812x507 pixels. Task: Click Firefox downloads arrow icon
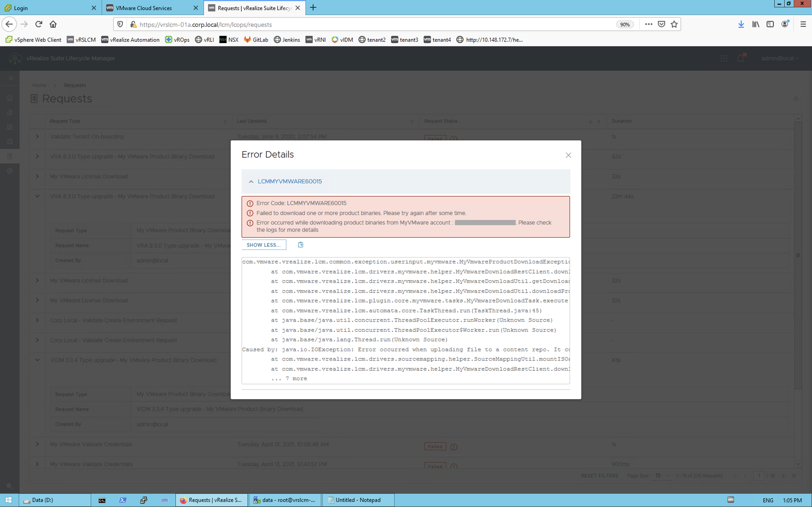741,24
